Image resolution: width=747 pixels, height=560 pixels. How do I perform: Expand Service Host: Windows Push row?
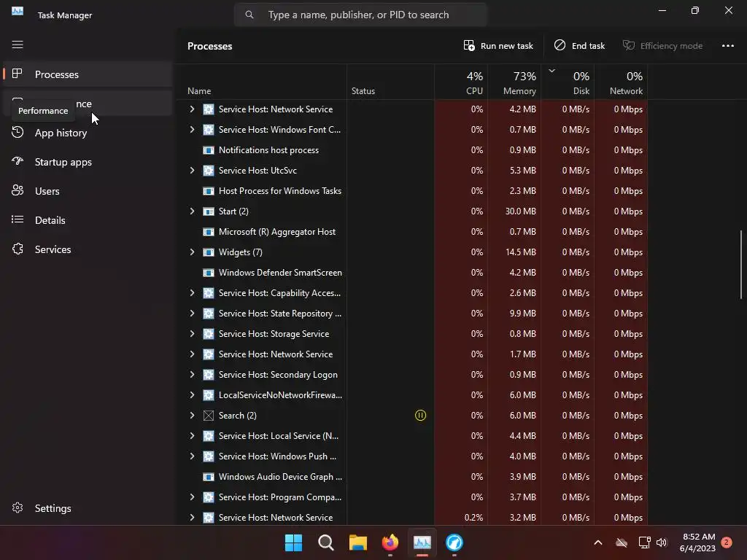click(x=192, y=456)
